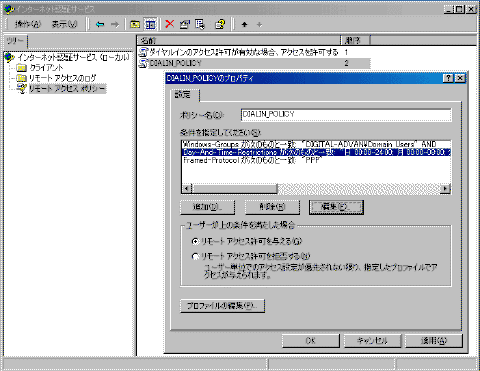Click the リモート アクセス ポリシー node icon
The image size is (480, 371).
point(22,89)
